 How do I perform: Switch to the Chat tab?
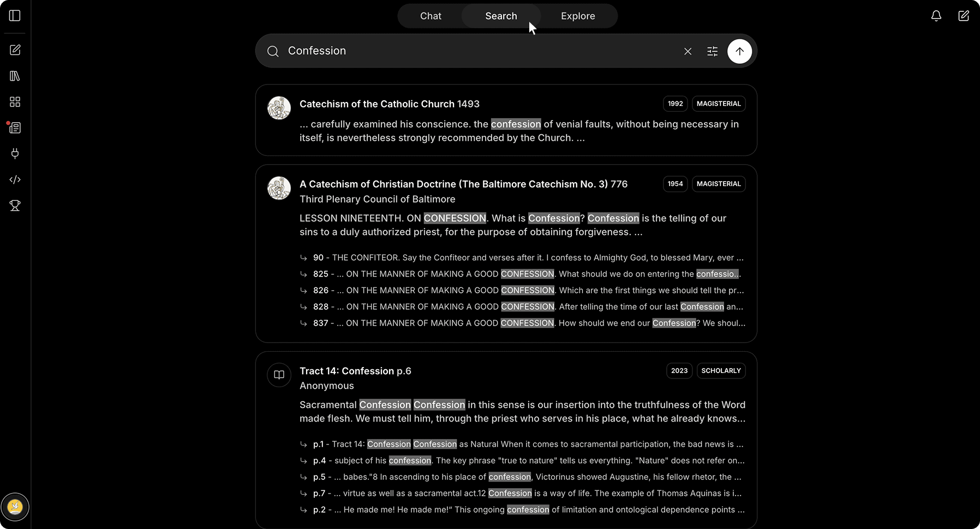(431, 16)
